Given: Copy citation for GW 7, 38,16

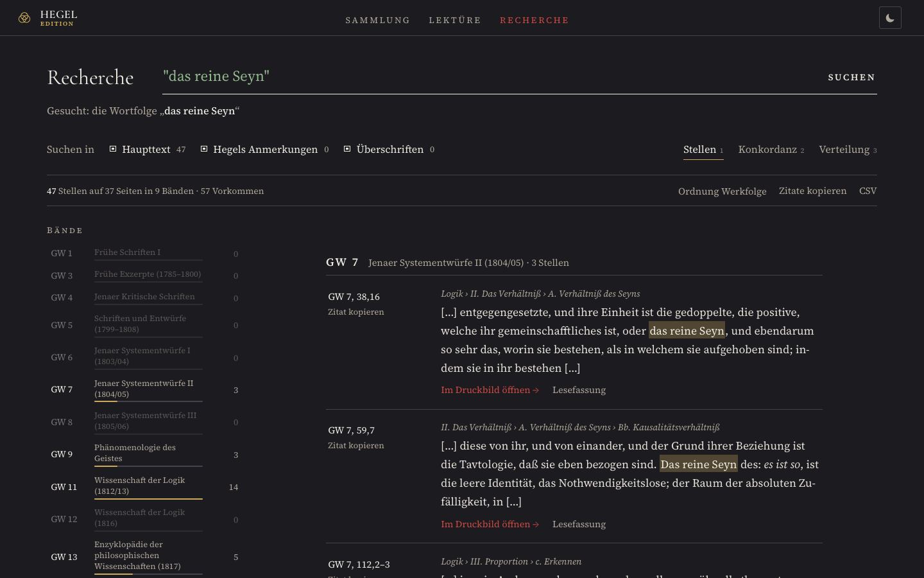Looking at the screenshot, I should (356, 312).
